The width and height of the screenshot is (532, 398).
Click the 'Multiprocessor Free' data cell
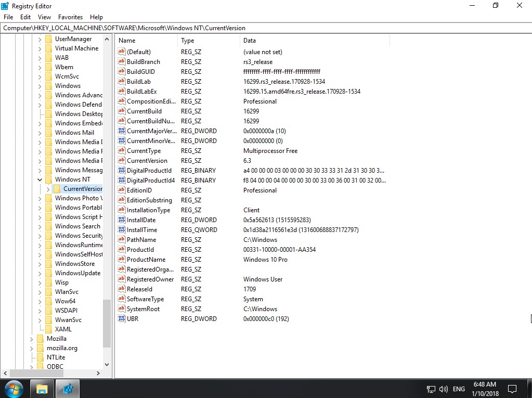click(x=270, y=151)
